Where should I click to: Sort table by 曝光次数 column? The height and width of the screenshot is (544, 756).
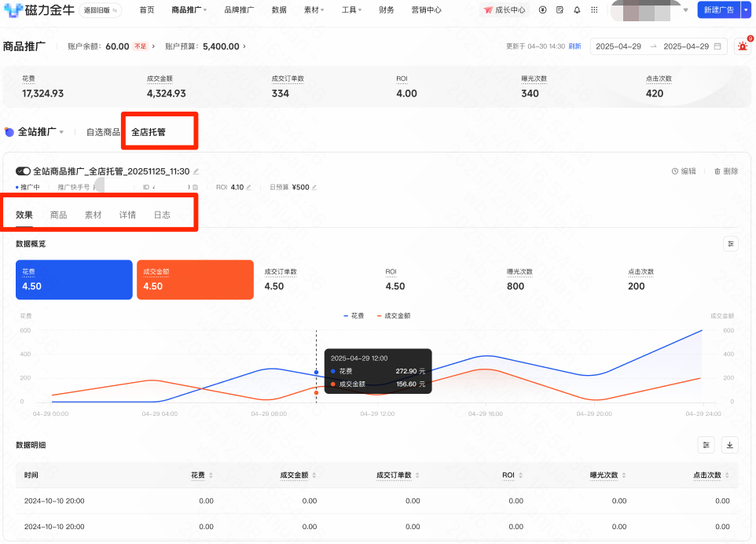[x=624, y=476]
